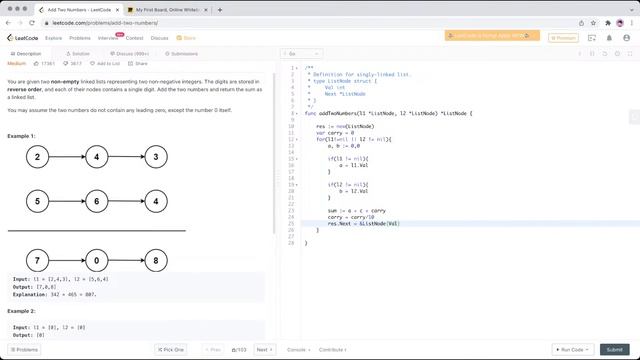
Task: Reset code to default icon
Action: click(605, 54)
